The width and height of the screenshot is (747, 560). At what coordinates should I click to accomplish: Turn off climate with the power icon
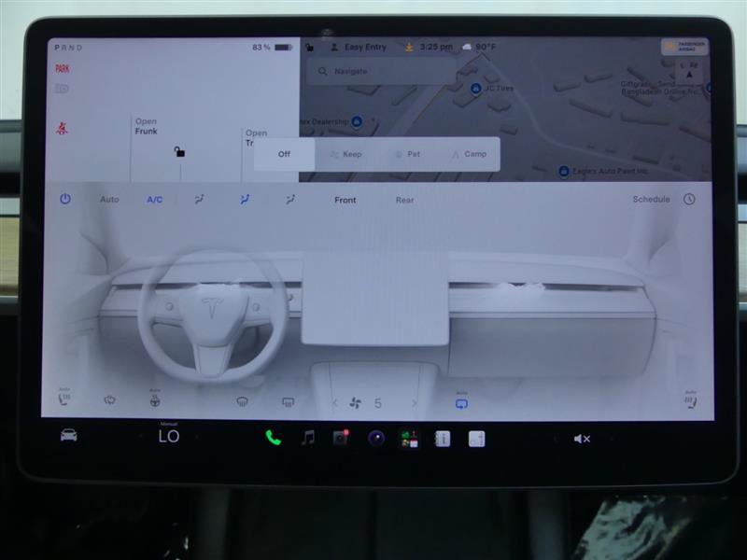(x=65, y=199)
